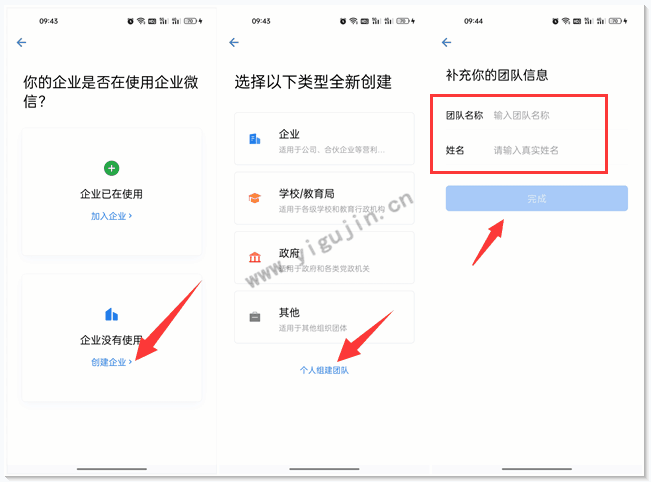Viewport: 651px width, 482px height.
Task: Tap the blue building icon for new enterprise
Action: point(111,314)
